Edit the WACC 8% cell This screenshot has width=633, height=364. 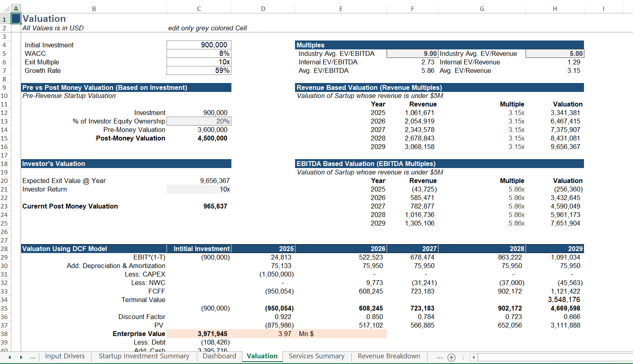point(199,53)
